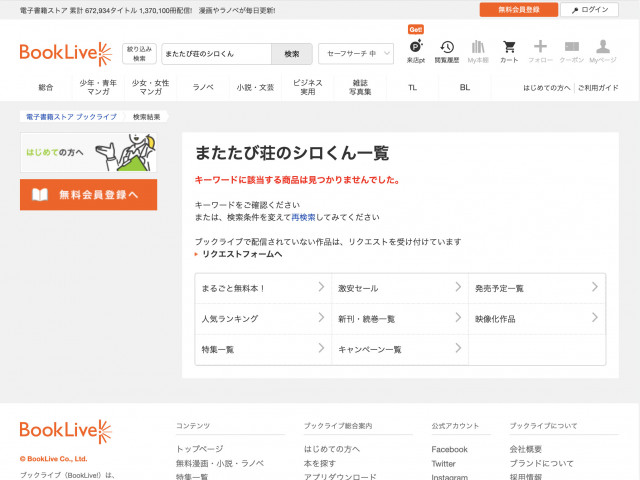Open the 特集一覧 row
The height and width of the screenshot is (480, 640).
coord(263,349)
